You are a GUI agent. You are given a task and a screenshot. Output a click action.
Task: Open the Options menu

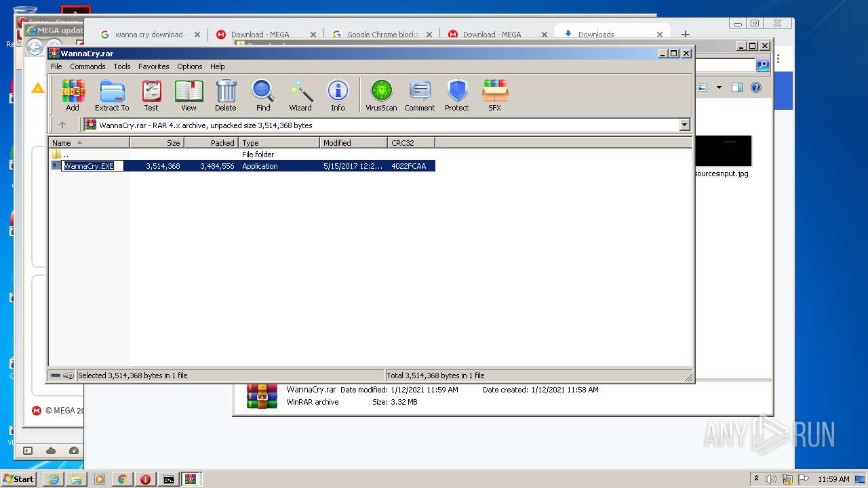click(x=190, y=66)
